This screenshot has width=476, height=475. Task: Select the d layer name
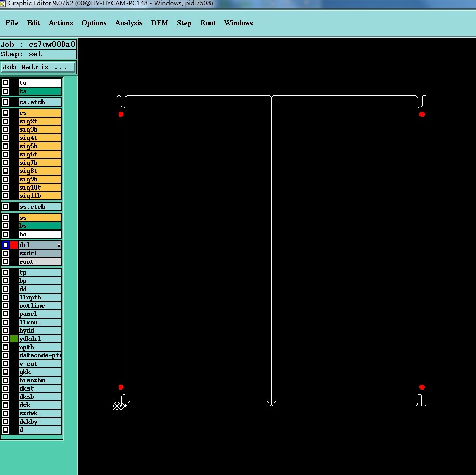click(40, 429)
